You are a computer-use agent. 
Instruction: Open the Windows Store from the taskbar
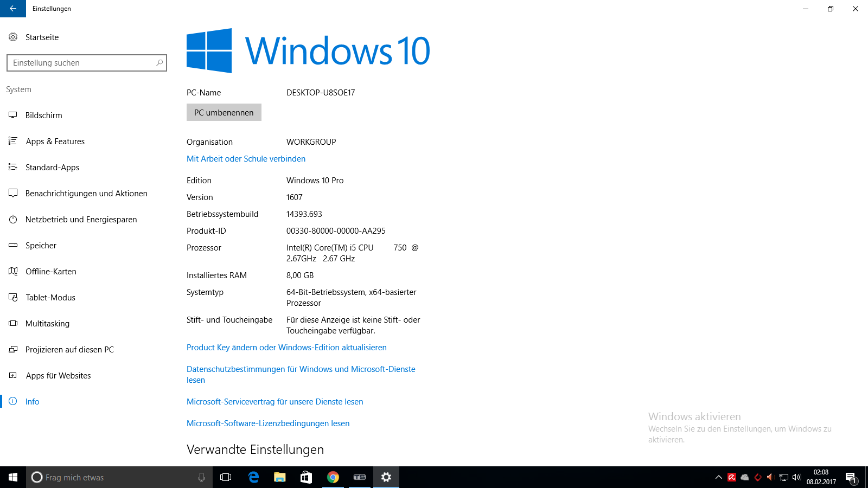coord(307,477)
